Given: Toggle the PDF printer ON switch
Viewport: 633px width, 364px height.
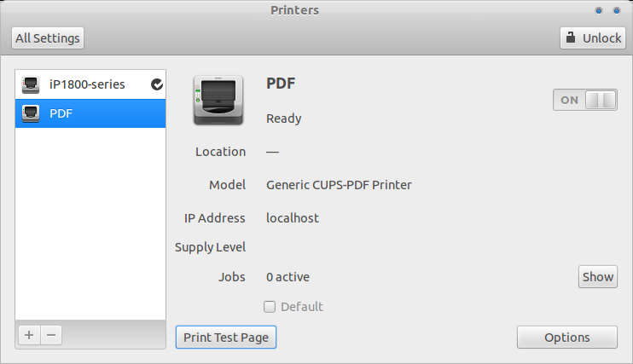Looking at the screenshot, I should (x=585, y=100).
